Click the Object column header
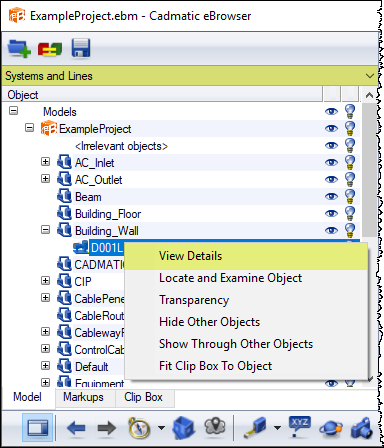Viewport: 384px width, 448px height. [162, 95]
